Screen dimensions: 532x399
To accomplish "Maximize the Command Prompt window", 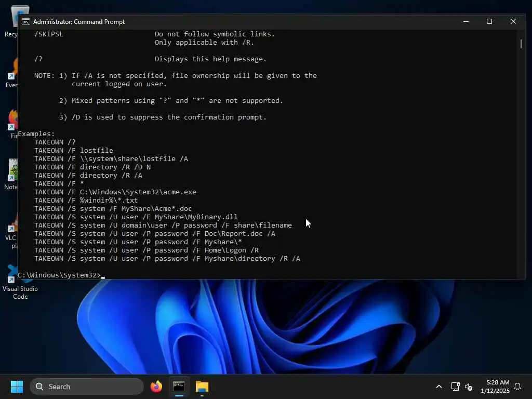I will tap(489, 22).
